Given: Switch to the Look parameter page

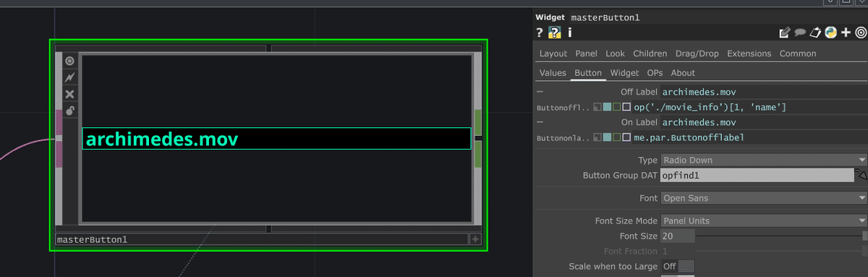Looking at the screenshot, I should 616,54.
